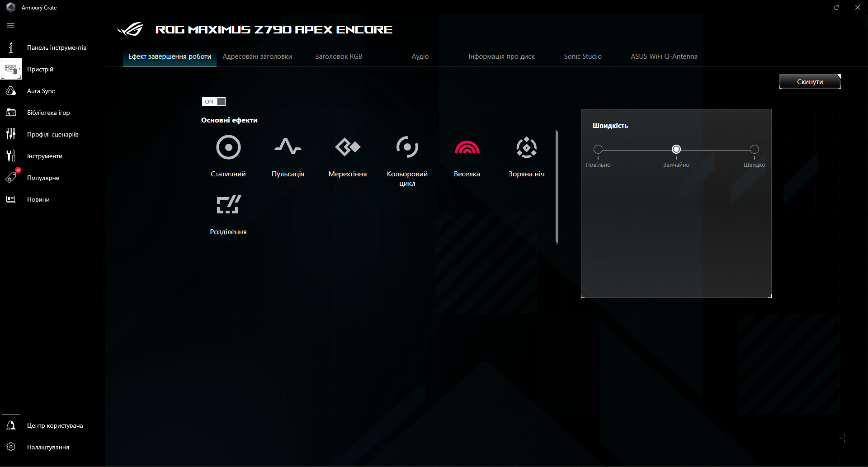Switch to the Аудіо tab
Image resolution: width=868 pixels, height=467 pixels.
pos(420,56)
